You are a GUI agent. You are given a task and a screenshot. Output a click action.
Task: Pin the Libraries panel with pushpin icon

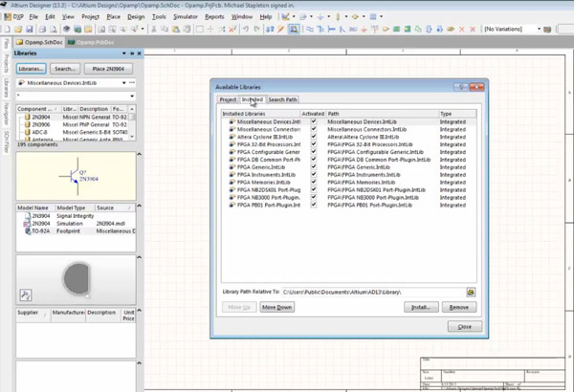click(132, 54)
